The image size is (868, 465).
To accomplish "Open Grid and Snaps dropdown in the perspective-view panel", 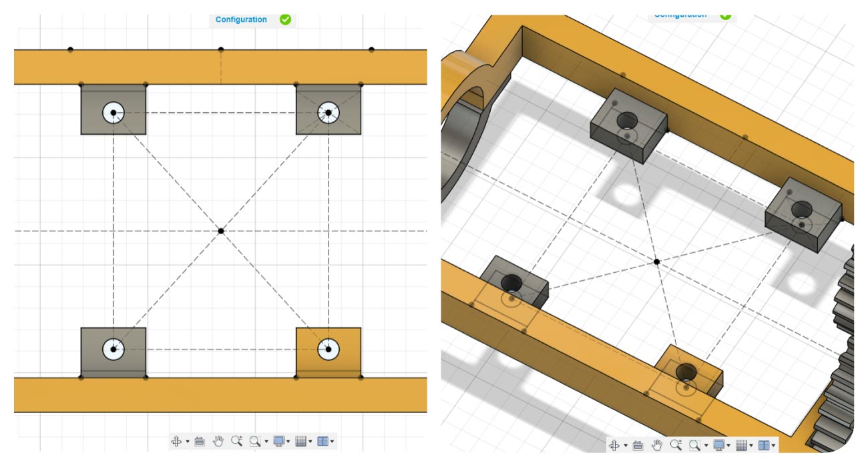I will tap(751, 446).
